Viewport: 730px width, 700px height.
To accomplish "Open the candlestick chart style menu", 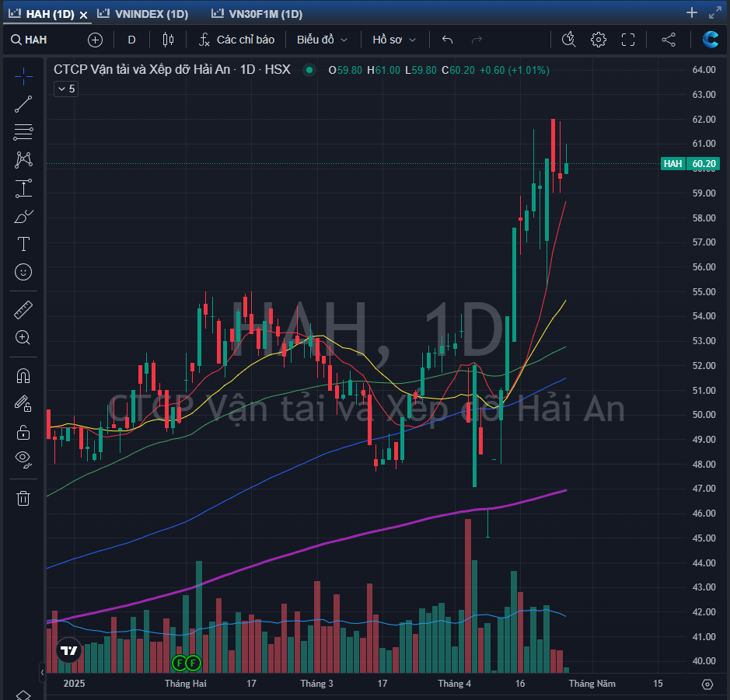I will click(168, 40).
